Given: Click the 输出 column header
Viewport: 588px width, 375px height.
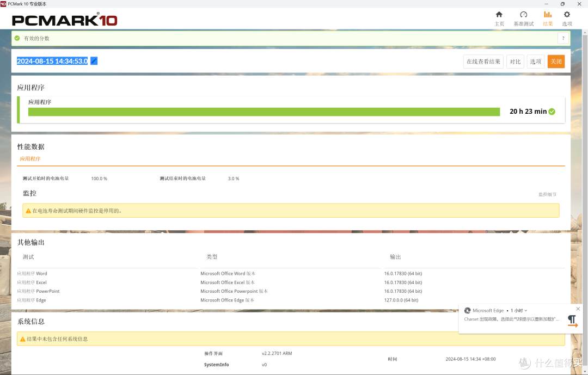Looking at the screenshot, I should pos(395,257).
